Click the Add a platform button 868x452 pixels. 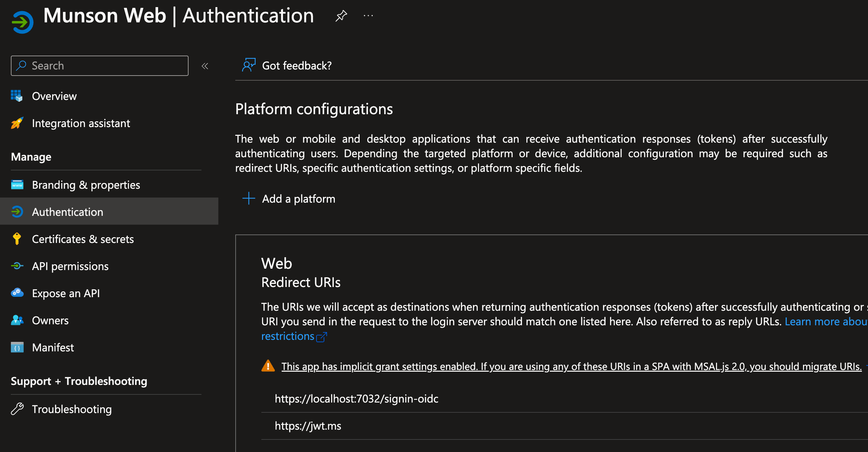click(x=289, y=199)
